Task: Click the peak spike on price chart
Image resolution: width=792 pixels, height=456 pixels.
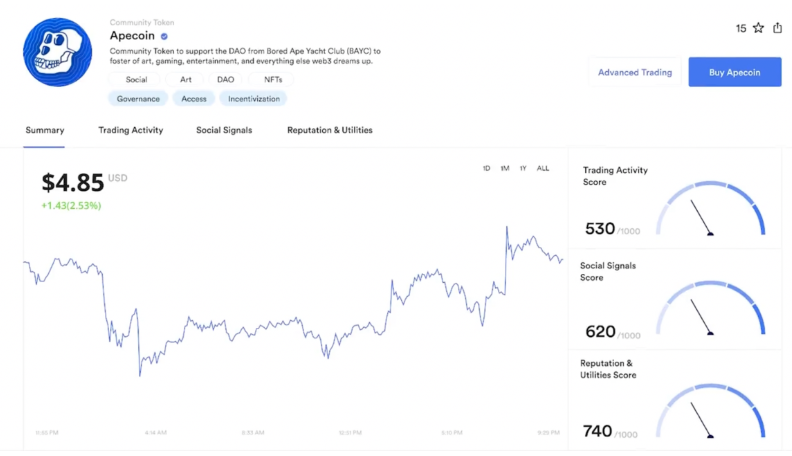Action: tap(507, 228)
